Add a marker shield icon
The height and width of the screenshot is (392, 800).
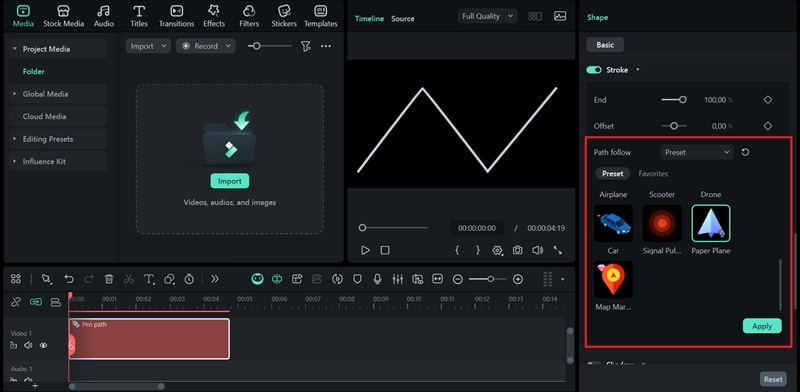point(357,279)
